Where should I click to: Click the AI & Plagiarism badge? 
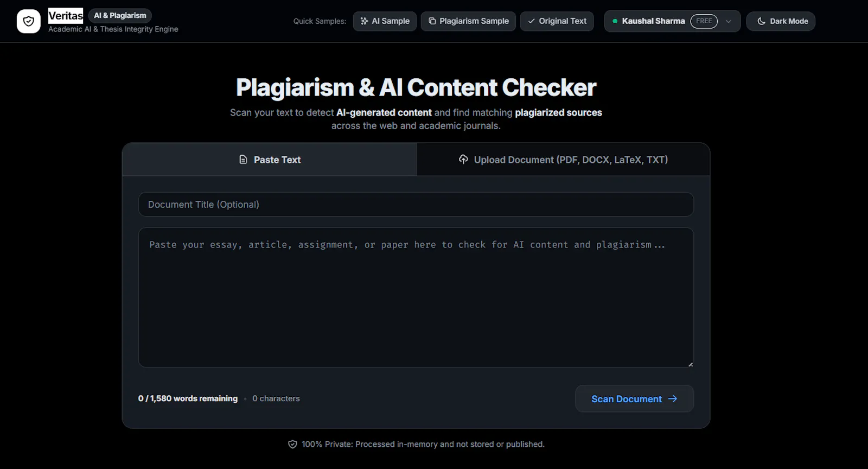tap(120, 15)
